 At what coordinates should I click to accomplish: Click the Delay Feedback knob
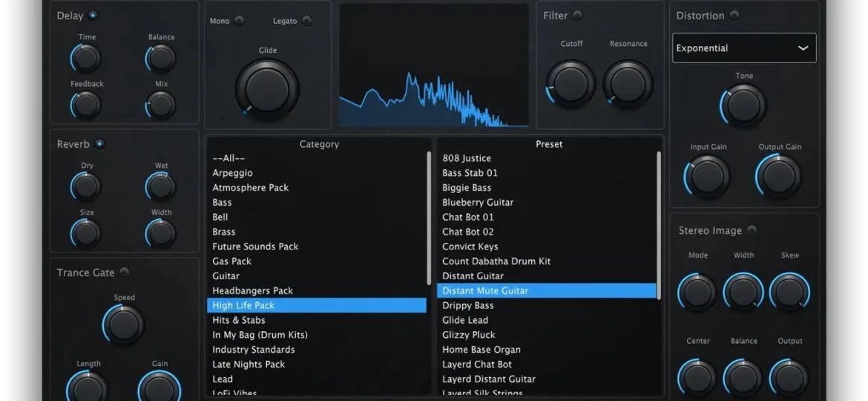coord(86,105)
